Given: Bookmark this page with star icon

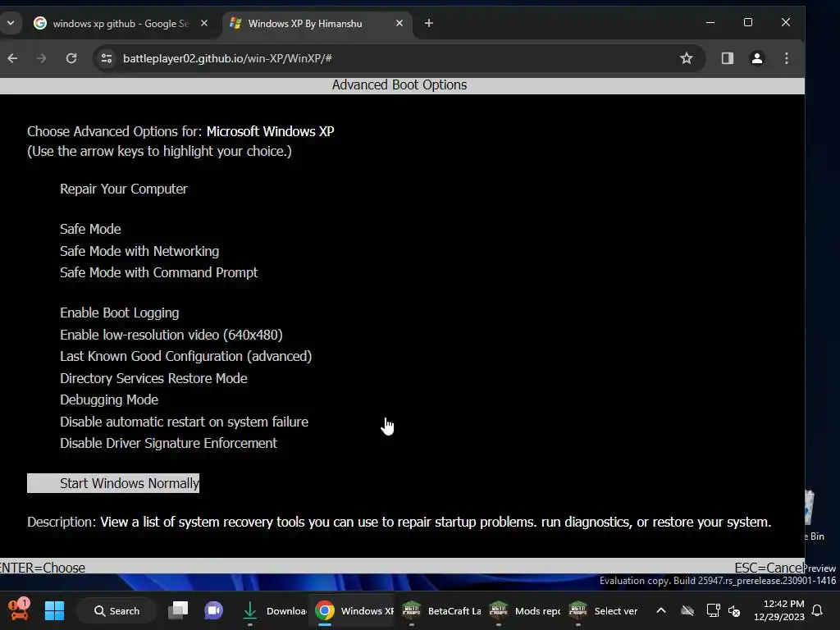Looking at the screenshot, I should 687,58.
